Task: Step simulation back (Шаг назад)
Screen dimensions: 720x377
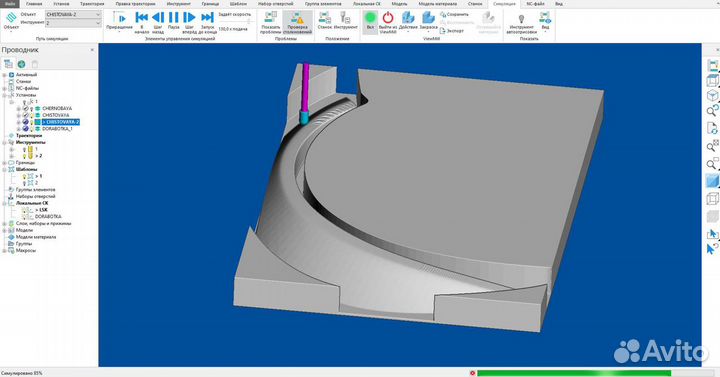Action: (x=158, y=17)
